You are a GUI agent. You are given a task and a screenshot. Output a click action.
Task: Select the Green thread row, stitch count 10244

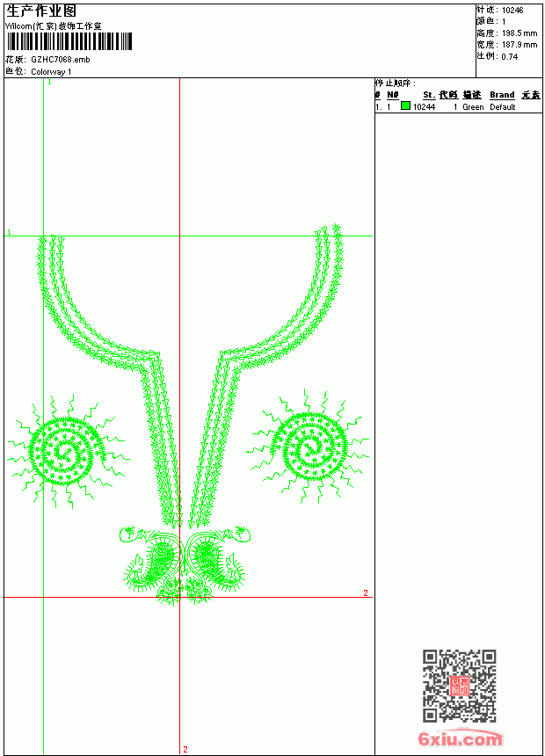click(458, 106)
